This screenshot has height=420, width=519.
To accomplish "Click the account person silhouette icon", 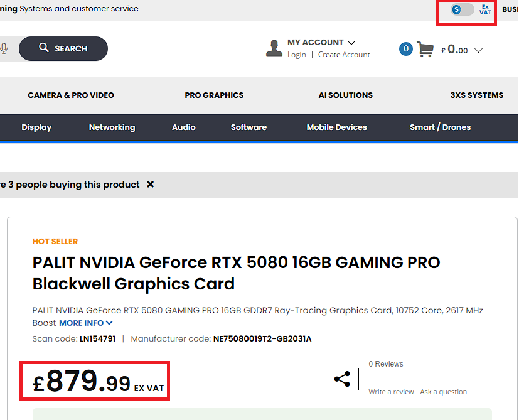I will [x=274, y=48].
